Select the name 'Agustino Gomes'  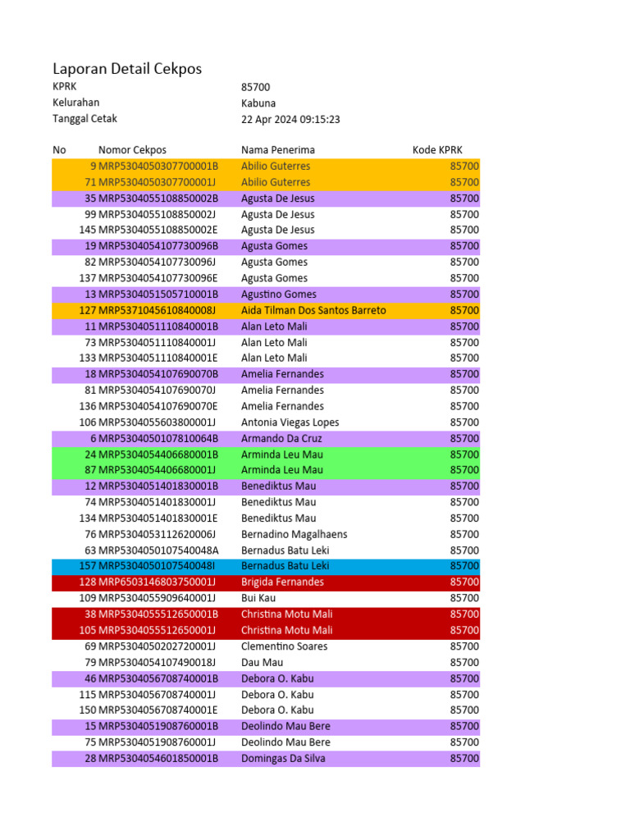pos(279,294)
